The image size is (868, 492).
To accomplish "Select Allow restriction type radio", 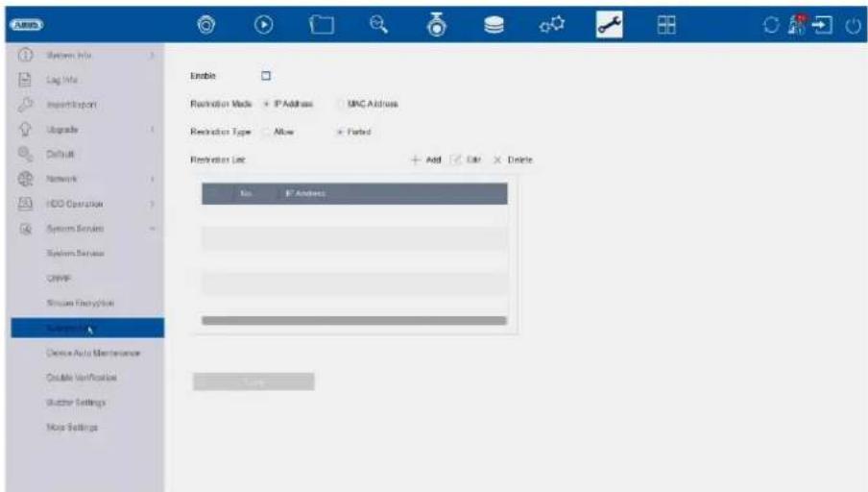I will tap(267, 132).
